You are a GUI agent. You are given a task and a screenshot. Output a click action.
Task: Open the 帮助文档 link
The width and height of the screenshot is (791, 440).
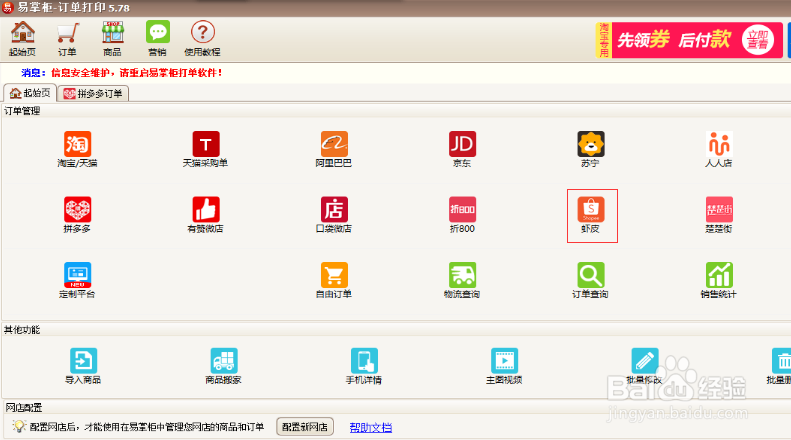click(371, 427)
